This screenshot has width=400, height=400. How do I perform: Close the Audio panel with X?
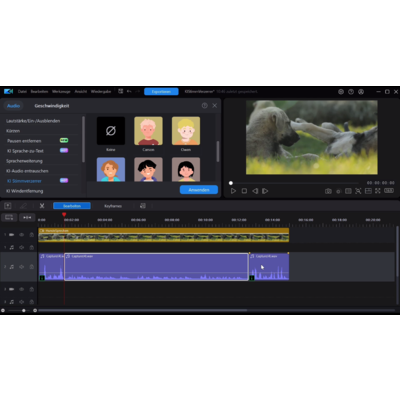pos(215,105)
